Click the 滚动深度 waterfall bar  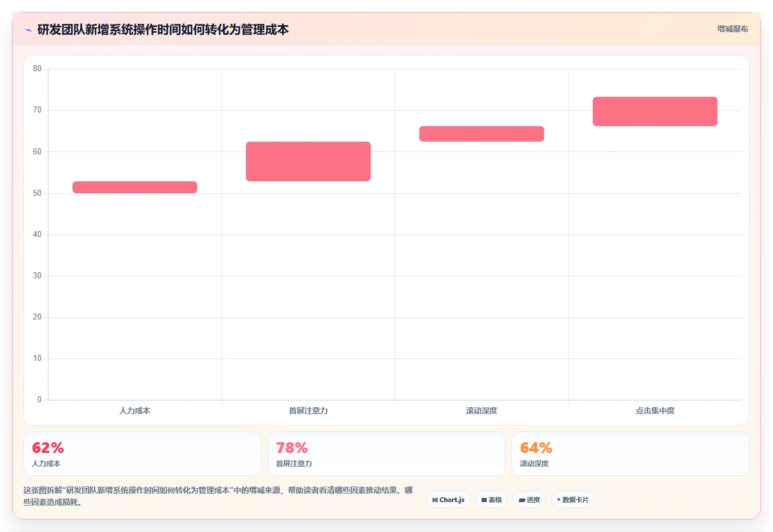(481, 134)
